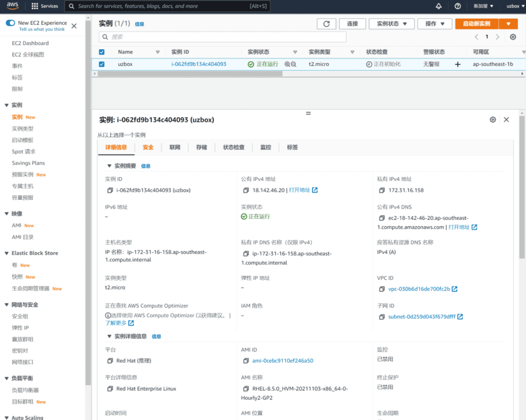Click the instance search input field
This screenshot has width=526, height=420.
[222, 37]
